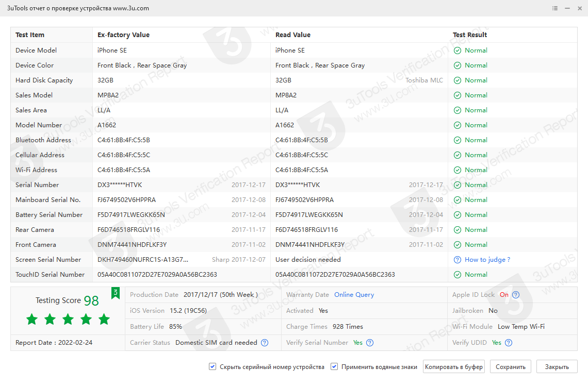Click the ex-factory MP8A2 sales model cell
Image resolution: width=588 pixels, height=386 pixels.
tap(108, 95)
